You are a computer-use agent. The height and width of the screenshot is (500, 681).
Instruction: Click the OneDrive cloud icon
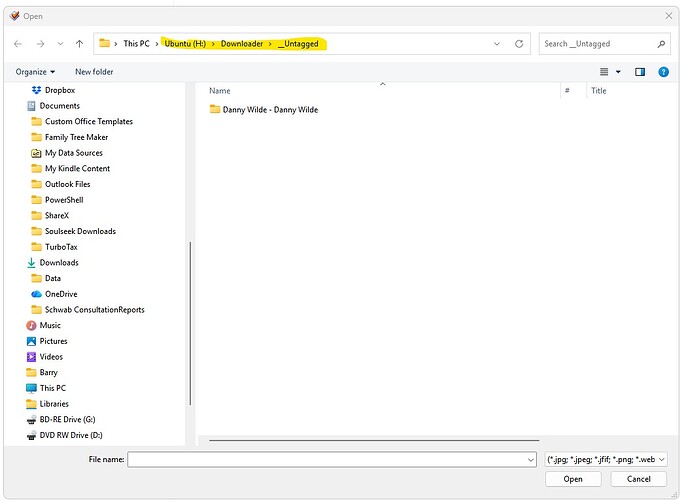pyautogui.click(x=36, y=294)
